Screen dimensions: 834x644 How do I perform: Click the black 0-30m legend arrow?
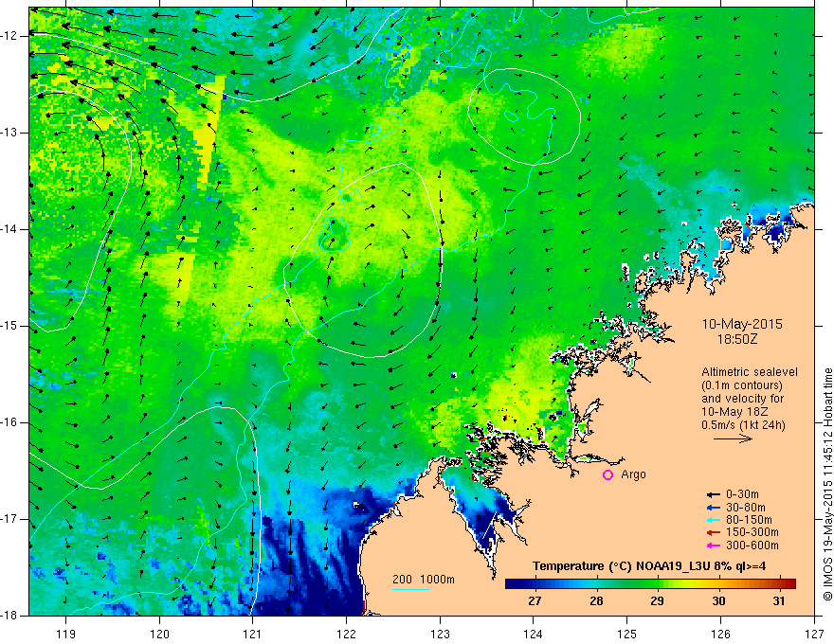click(713, 494)
